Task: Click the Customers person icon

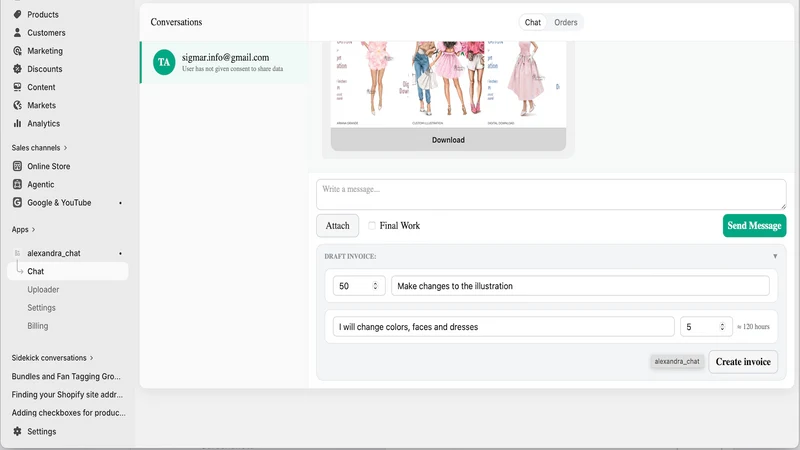Action: coord(17,33)
